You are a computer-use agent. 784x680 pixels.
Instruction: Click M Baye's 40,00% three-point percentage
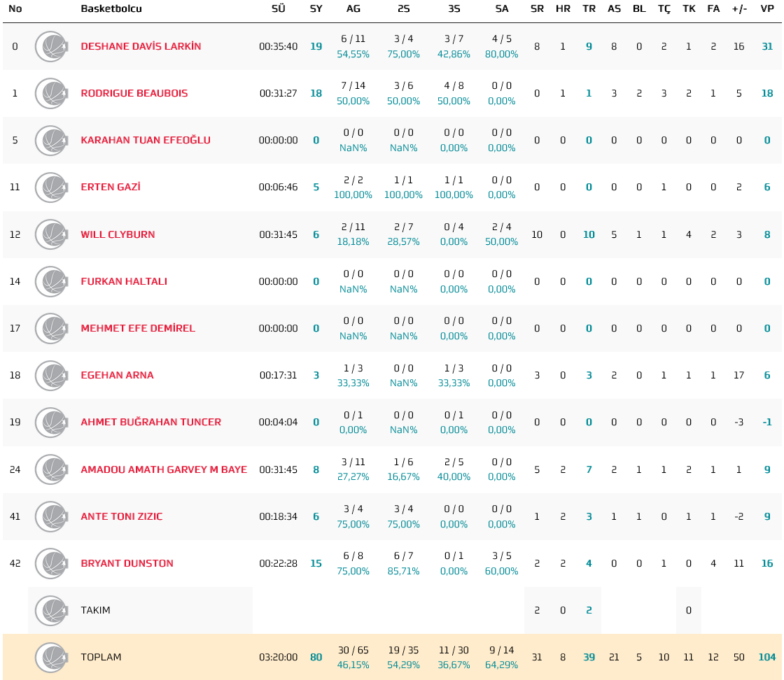454,477
